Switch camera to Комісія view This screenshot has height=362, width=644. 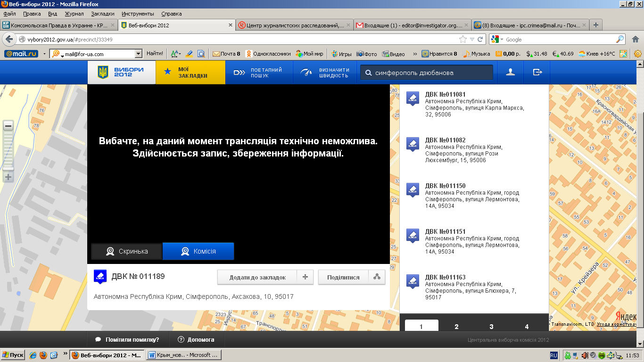tap(198, 251)
